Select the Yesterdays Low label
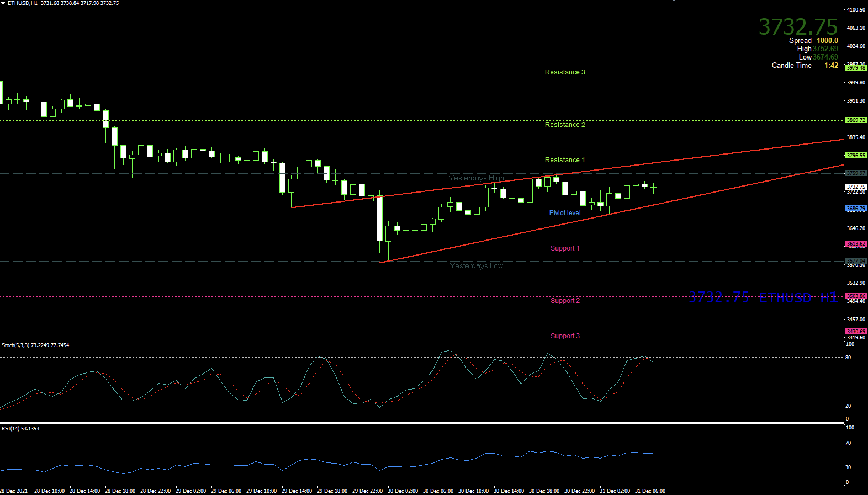This screenshot has width=868, height=495. click(x=476, y=266)
